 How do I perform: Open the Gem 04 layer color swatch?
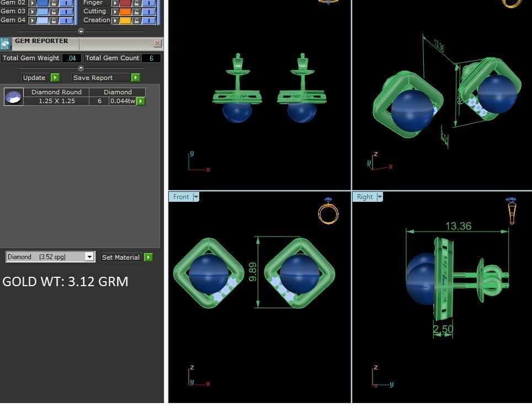(x=42, y=20)
